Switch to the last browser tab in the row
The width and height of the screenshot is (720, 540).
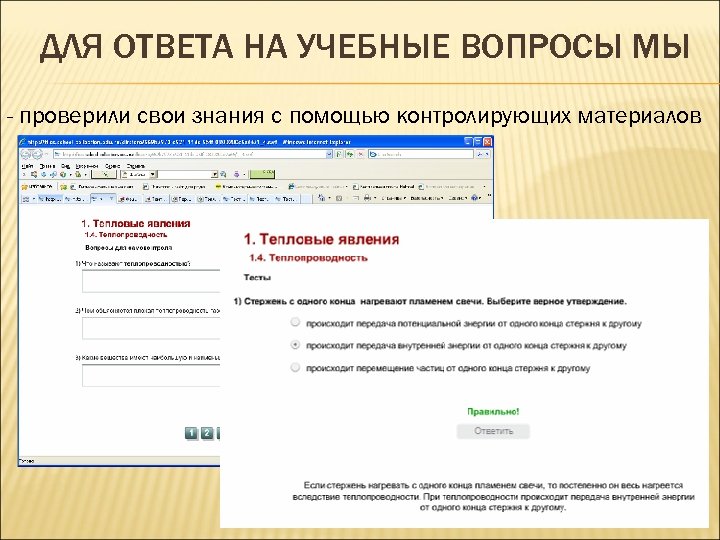click(x=287, y=199)
